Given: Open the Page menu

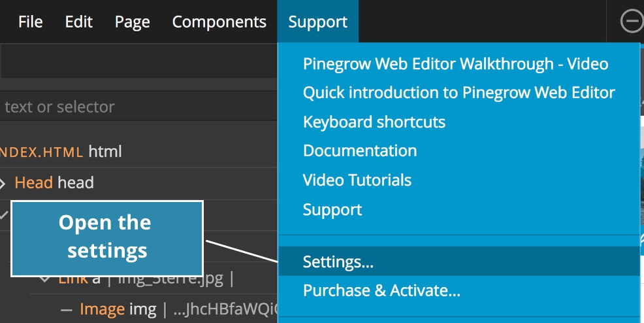Looking at the screenshot, I should point(132,22).
